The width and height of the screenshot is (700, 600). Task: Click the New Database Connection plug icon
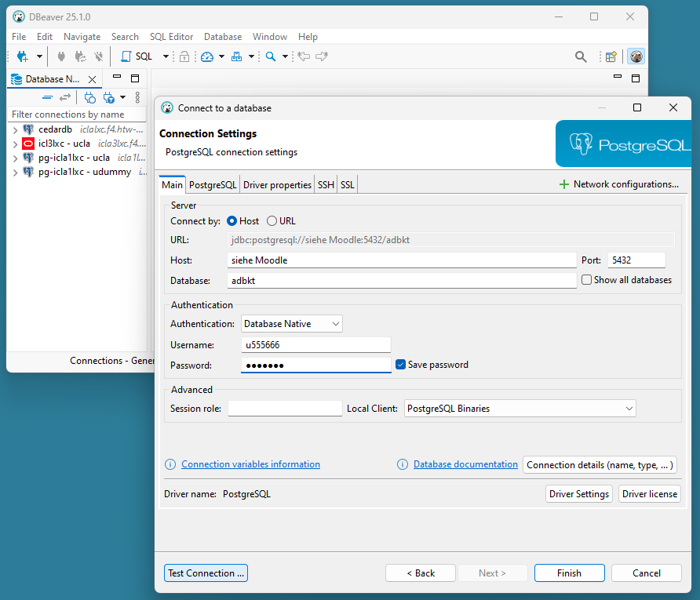tap(22, 56)
